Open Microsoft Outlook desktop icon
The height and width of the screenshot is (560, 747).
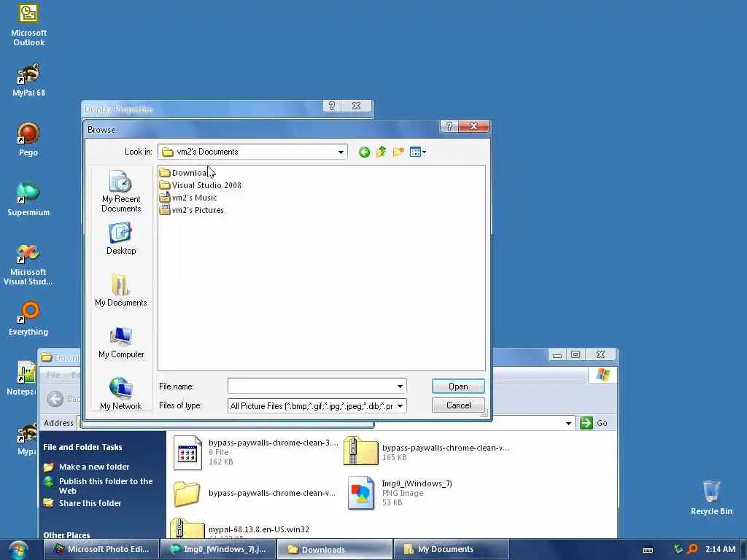click(x=28, y=25)
